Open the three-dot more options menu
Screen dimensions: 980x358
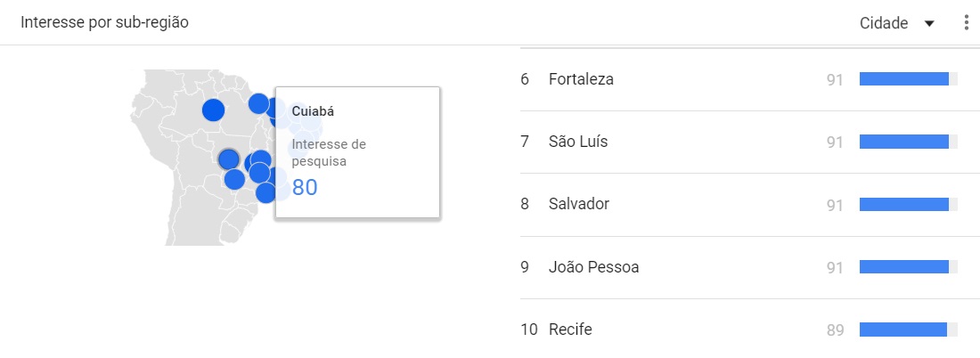pos(967,23)
